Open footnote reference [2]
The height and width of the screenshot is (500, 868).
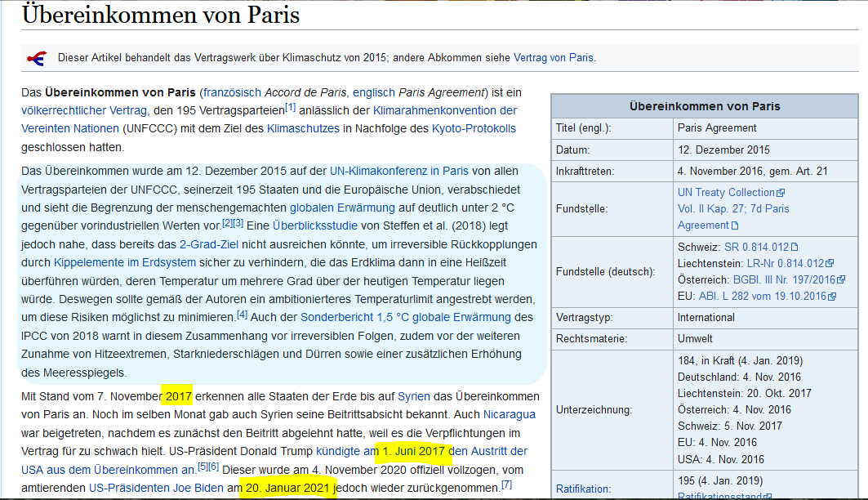tap(227, 223)
